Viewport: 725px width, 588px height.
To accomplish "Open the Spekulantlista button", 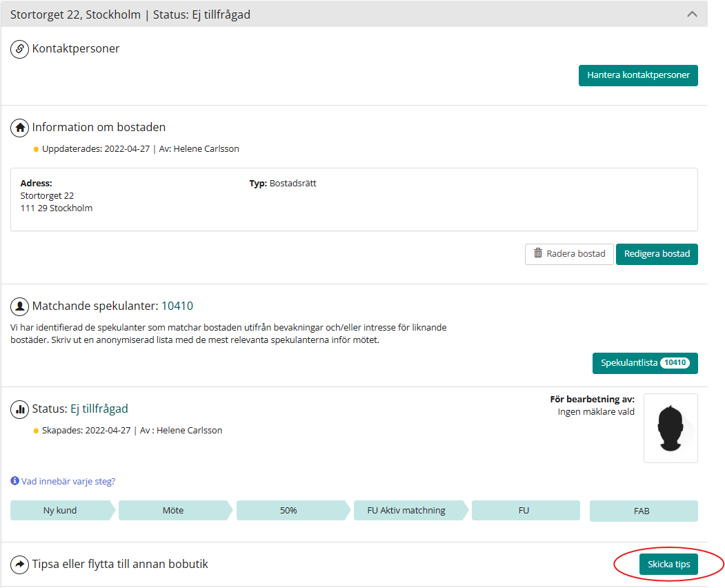I will pyautogui.click(x=629, y=363).
